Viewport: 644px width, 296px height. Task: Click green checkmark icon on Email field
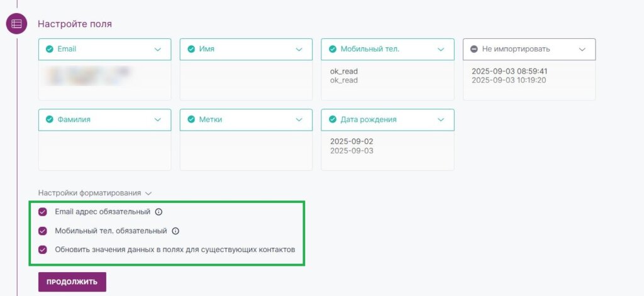(x=50, y=49)
